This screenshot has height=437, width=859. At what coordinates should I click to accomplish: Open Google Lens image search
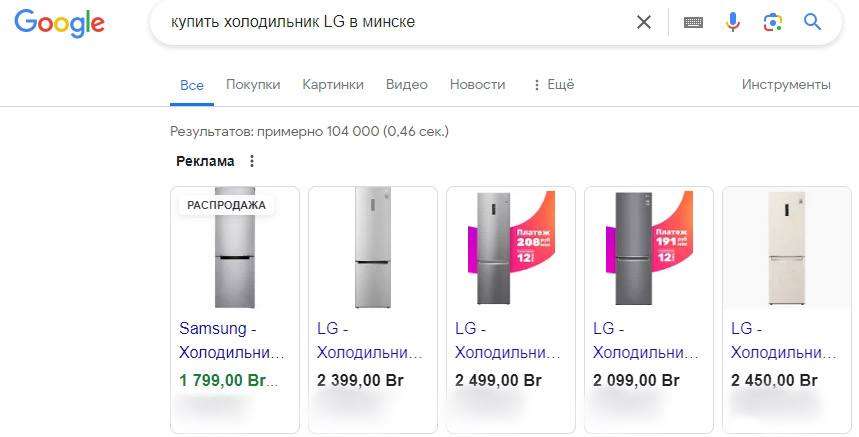[772, 22]
